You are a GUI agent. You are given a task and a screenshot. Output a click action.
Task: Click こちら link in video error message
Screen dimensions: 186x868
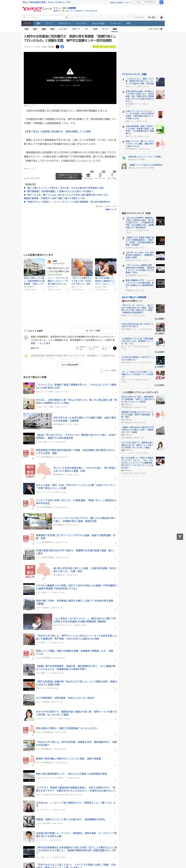pos(74,81)
